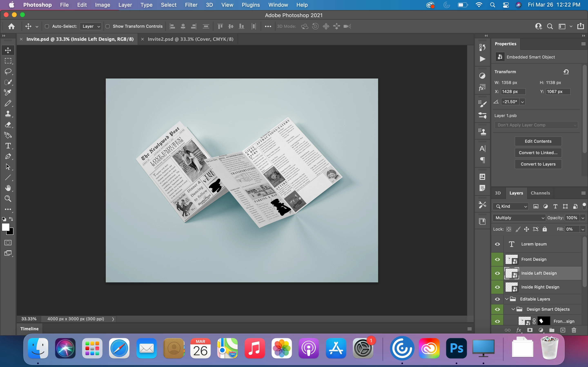The image size is (588, 367).
Task: Open the Multiply blend mode dropdown
Action: (x=519, y=218)
